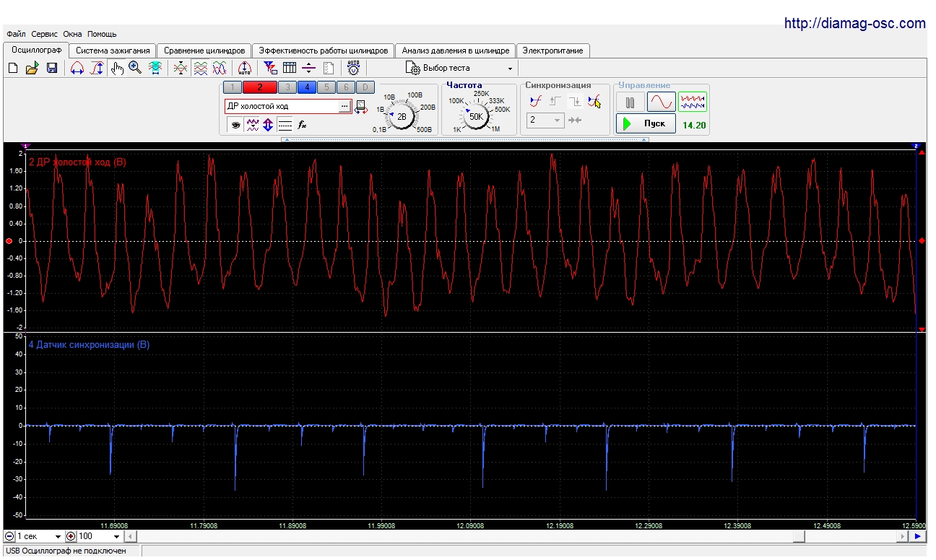Click the AUTO voltmeter icon
The width and height of the screenshot is (936, 560).
[353, 68]
